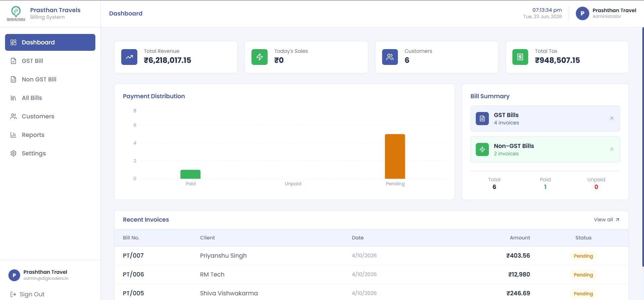Viewport: 644px width, 300px height.
Task: Click the View all arrow icon
Action: pos(617,220)
